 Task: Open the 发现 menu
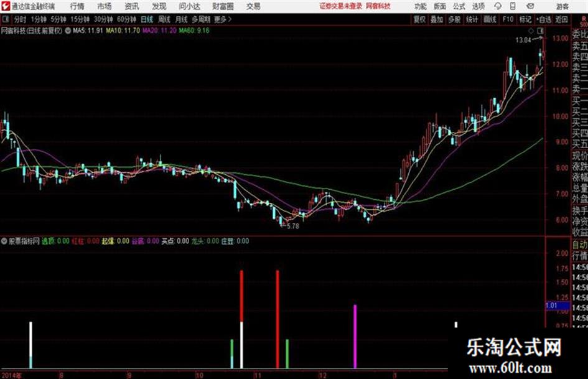pyautogui.click(x=159, y=6)
